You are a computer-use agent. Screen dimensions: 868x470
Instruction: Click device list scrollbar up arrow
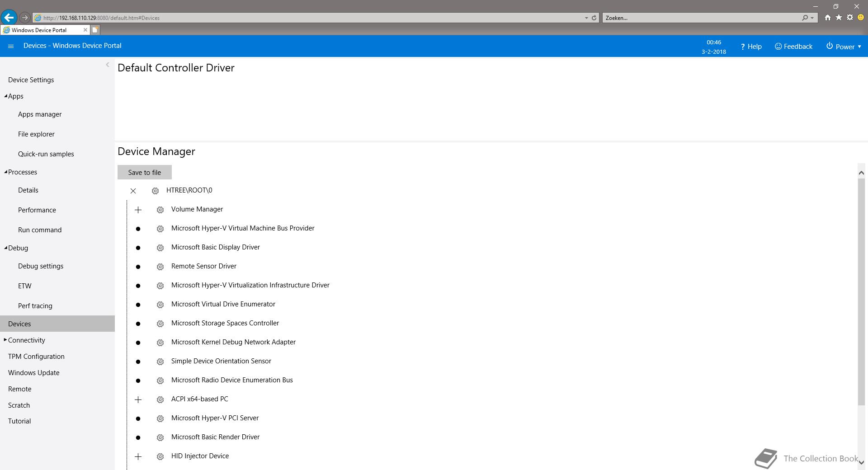point(861,173)
